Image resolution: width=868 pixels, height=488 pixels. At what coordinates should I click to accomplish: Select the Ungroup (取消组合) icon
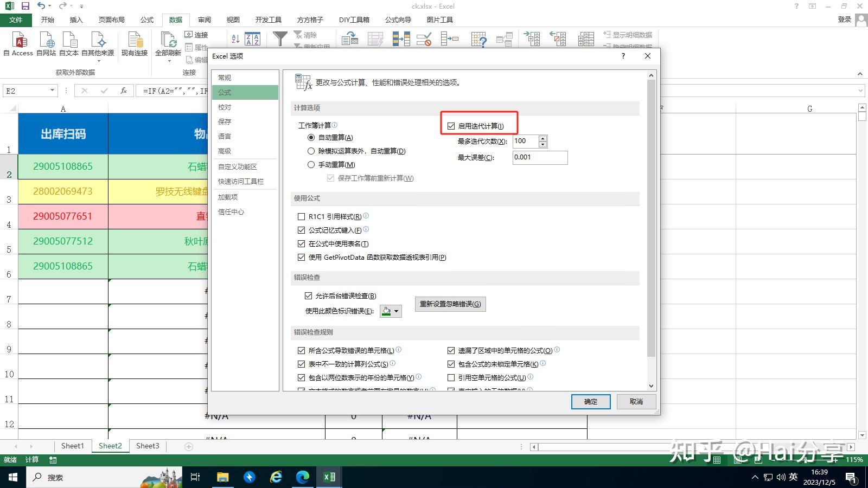pos(559,39)
